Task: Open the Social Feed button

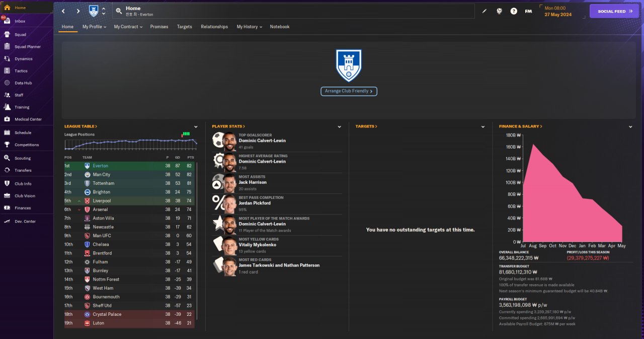Action: pos(614,11)
